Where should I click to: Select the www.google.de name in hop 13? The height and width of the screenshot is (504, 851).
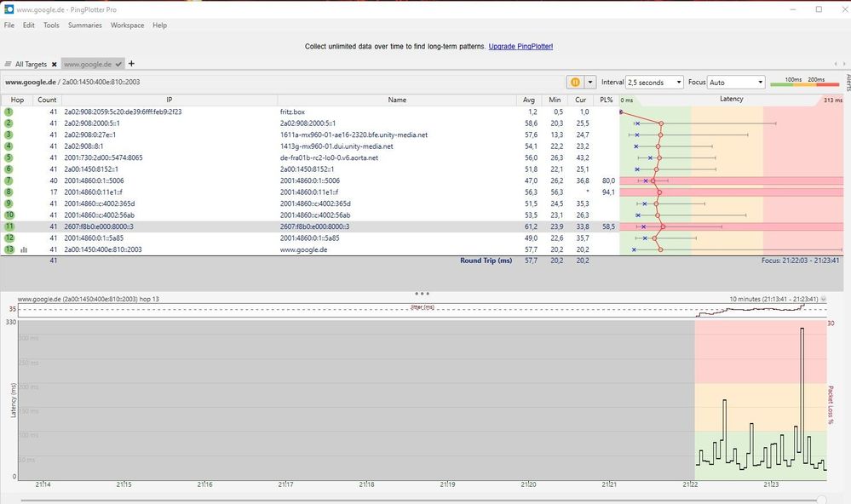coord(303,249)
